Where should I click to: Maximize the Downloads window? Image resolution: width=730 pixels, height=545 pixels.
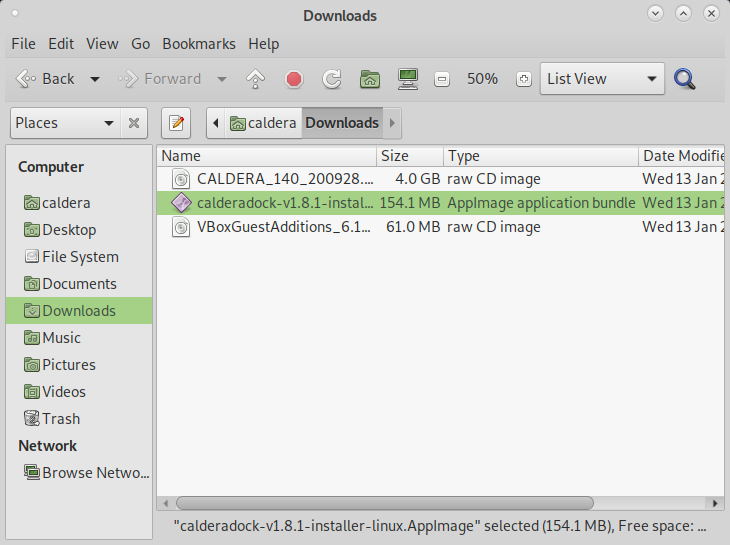click(683, 13)
